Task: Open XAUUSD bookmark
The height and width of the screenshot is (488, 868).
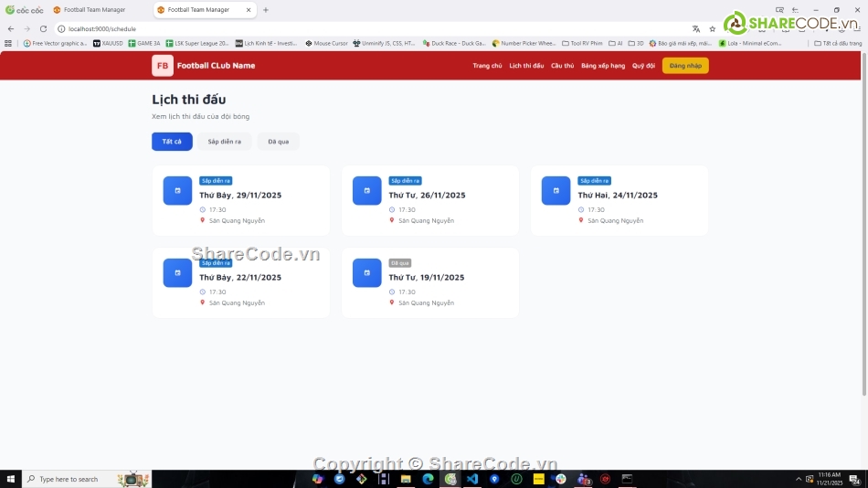Action: 108,43
